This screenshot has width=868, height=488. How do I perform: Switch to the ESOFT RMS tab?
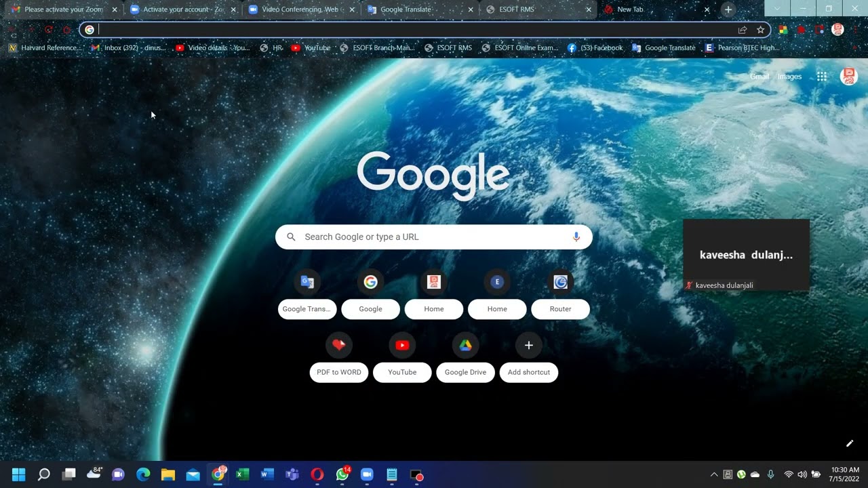(538, 9)
